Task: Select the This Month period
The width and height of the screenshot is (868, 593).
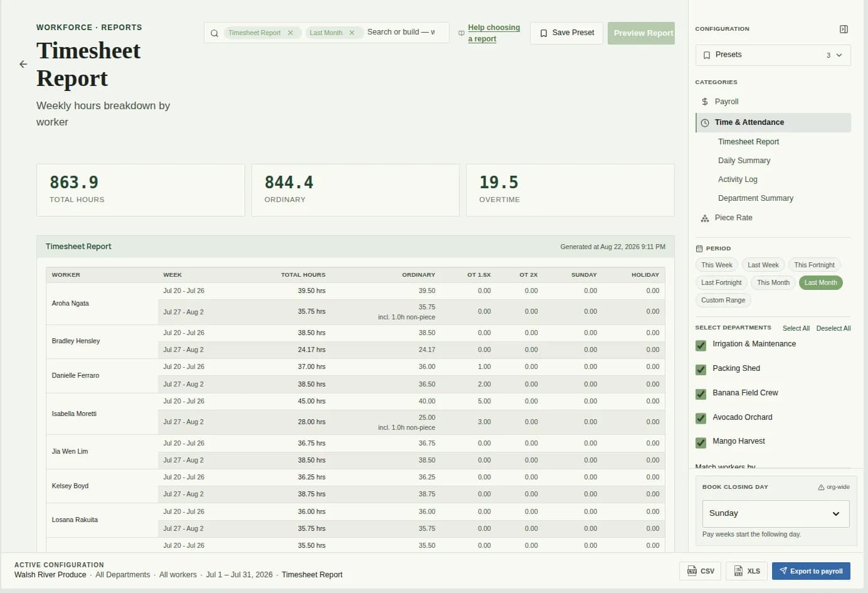Action: pos(773,283)
